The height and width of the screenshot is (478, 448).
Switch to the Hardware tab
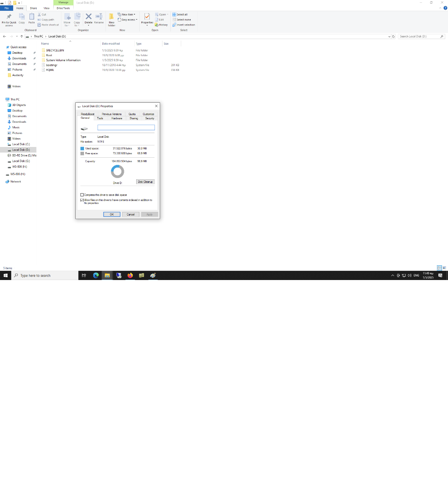click(117, 118)
